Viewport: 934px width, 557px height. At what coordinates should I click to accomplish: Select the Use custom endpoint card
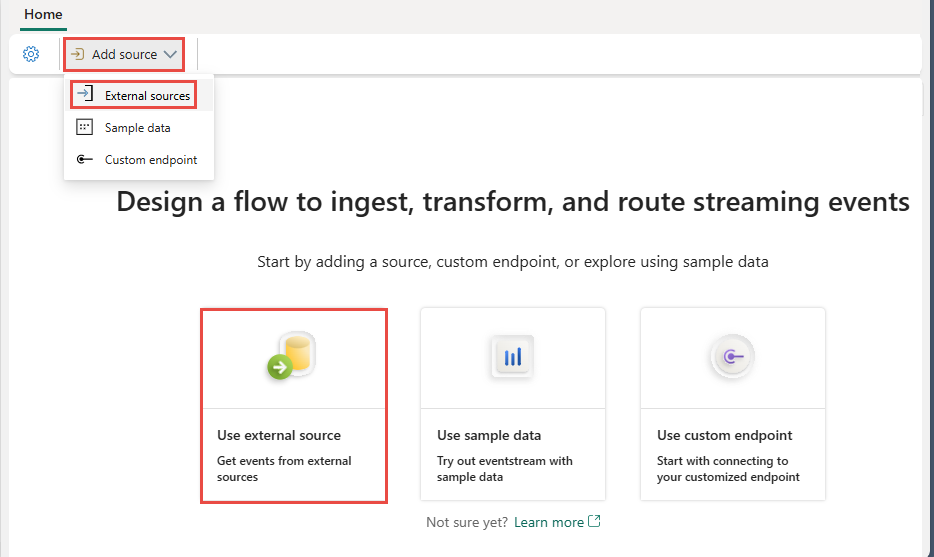coord(733,404)
